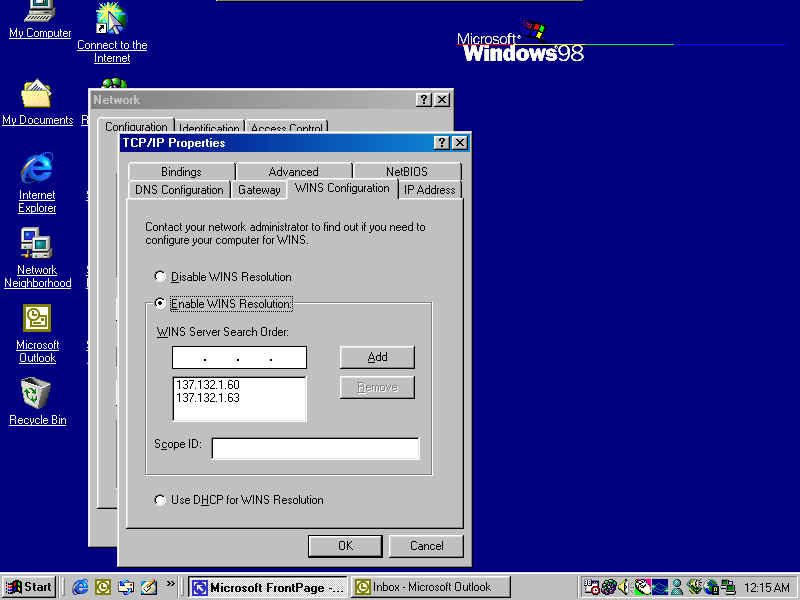This screenshot has width=800, height=600.
Task: Open Identification tab in Network window
Action: pos(209,127)
